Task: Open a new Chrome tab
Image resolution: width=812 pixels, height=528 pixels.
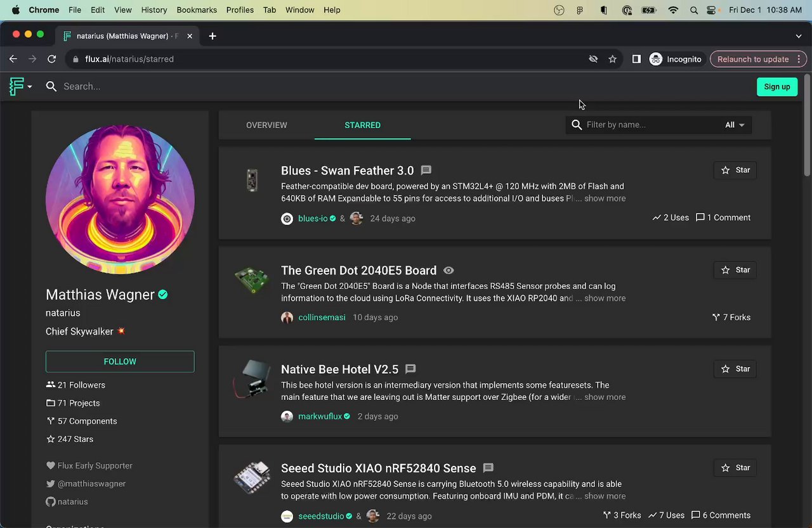Action: pos(213,36)
